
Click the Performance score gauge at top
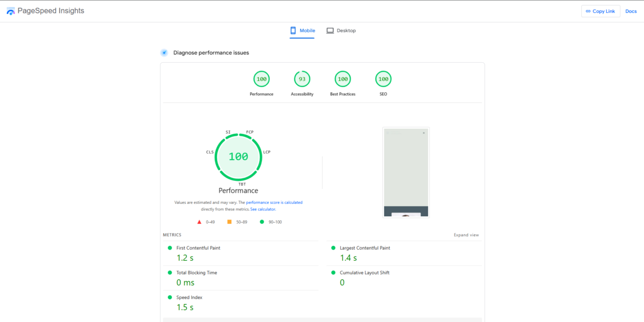tap(261, 79)
